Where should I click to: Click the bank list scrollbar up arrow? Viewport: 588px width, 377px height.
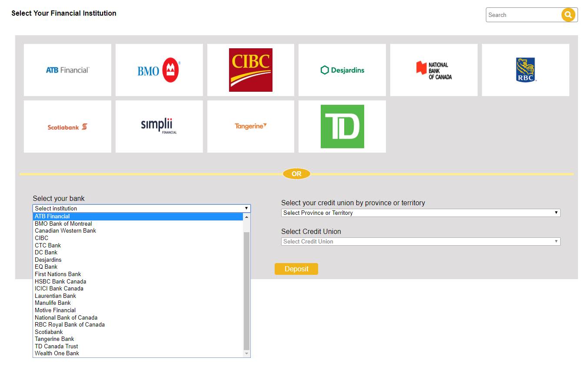(247, 217)
